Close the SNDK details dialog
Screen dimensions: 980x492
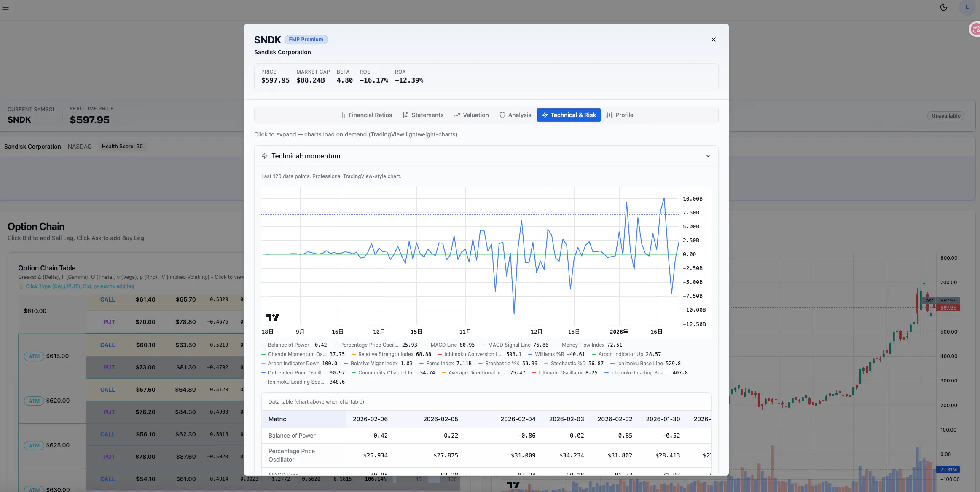tap(714, 40)
